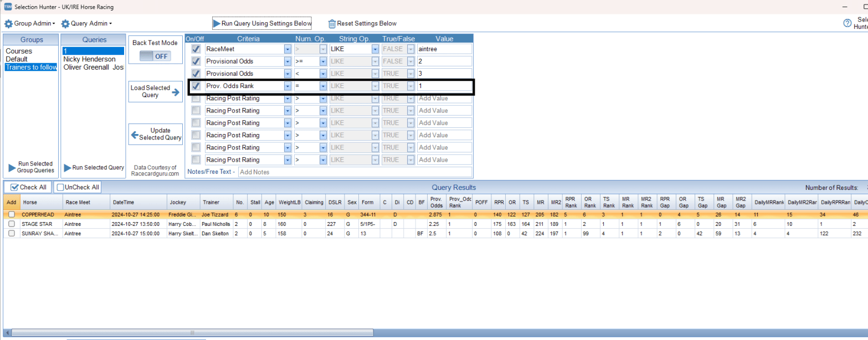Screen dimensions: 868x340
Task: Click the Load Selected Query arrow
Action: (176, 92)
